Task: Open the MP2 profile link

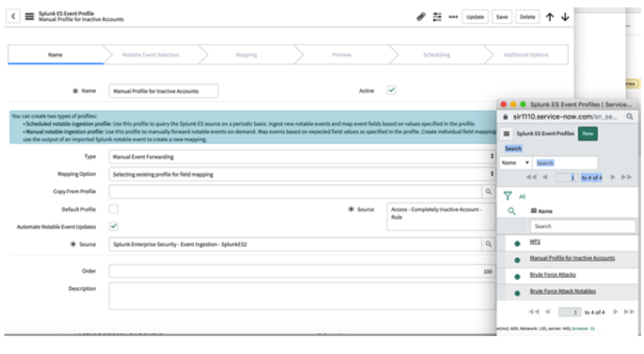Action: pos(535,242)
